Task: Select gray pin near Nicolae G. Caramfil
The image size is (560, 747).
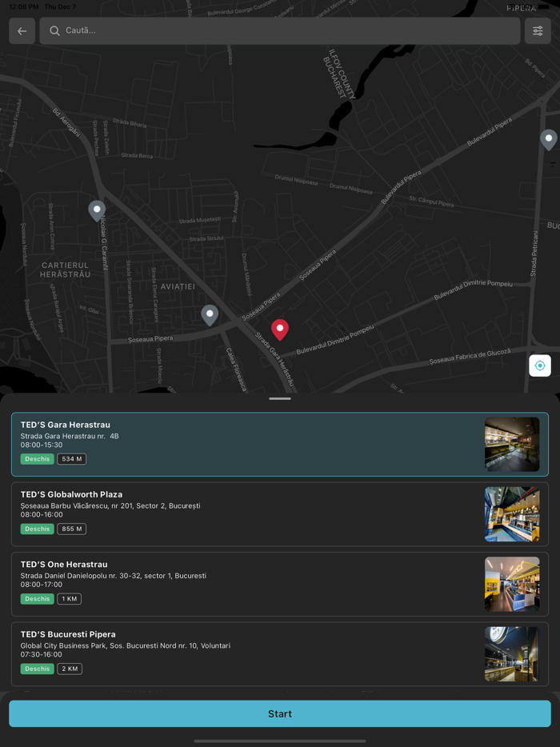Action: coord(97,210)
